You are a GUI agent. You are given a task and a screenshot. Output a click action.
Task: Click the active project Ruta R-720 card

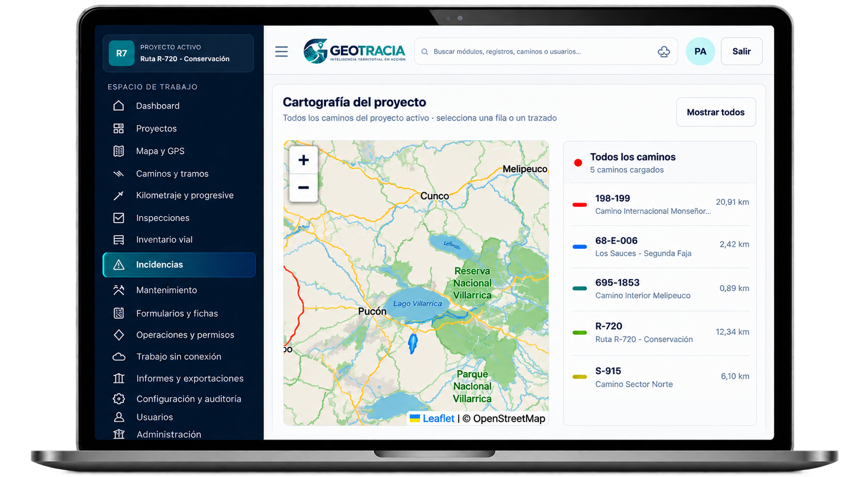[178, 53]
